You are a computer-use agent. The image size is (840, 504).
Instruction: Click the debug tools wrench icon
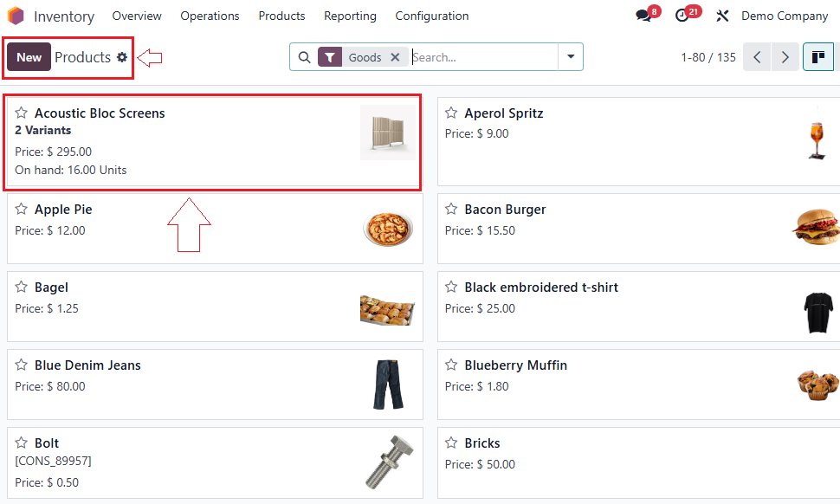[x=723, y=16]
